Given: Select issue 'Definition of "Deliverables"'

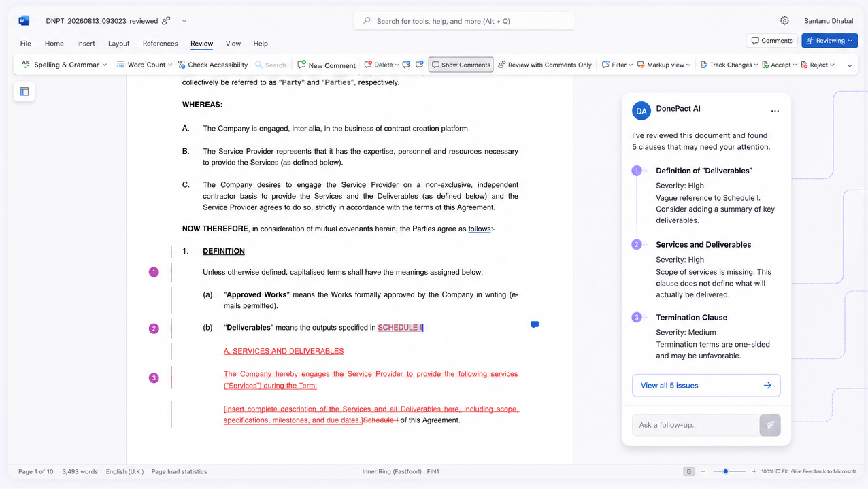Looking at the screenshot, I should click(704, 171).
